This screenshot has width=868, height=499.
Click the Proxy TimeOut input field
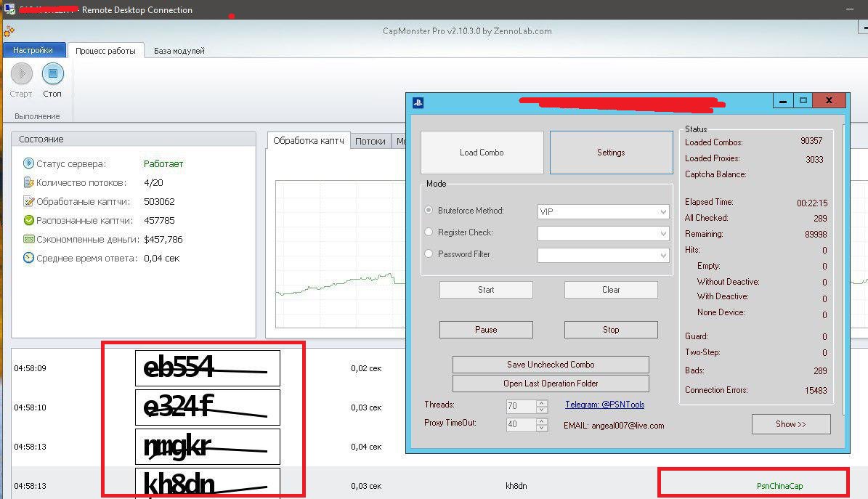coord(521,424)
